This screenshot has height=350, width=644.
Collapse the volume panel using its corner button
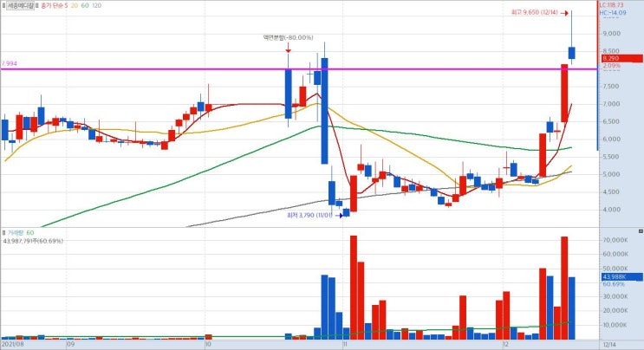tap(641, 231)
